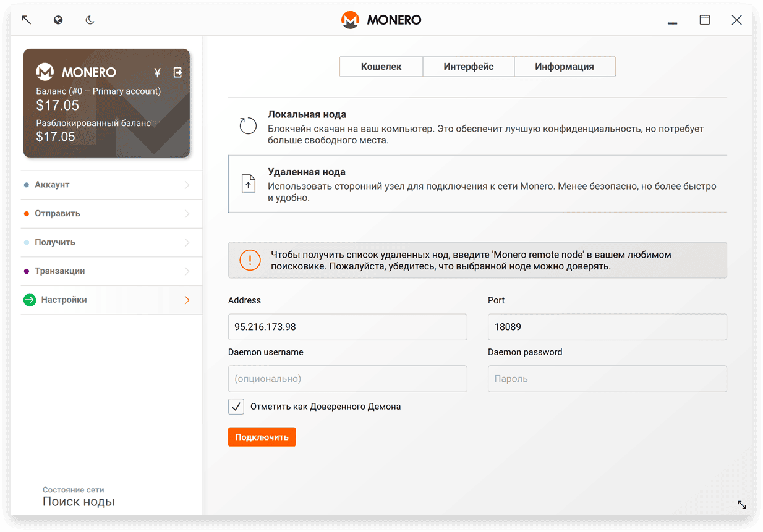Go to Аккаунт menu item
The image size is (763, 532).
112,185
